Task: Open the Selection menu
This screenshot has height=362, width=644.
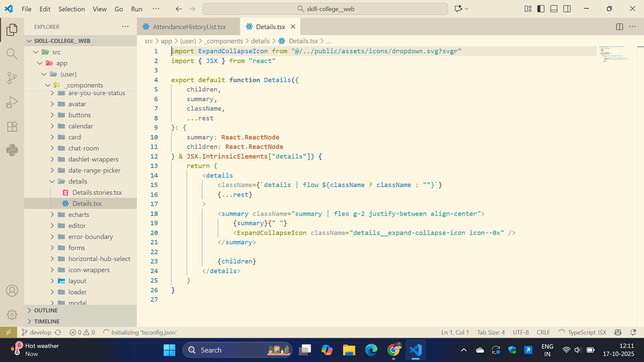Action: coord(71,9)
